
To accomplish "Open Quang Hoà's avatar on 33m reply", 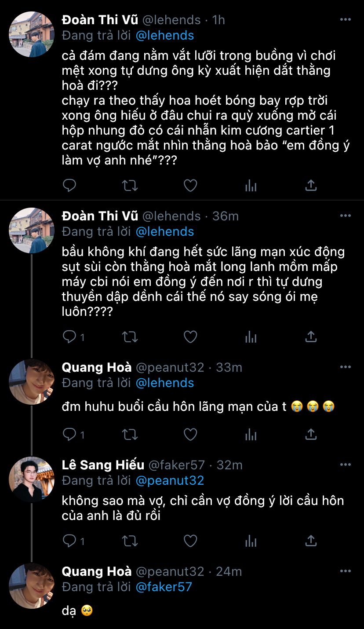I will coord(32,382).
